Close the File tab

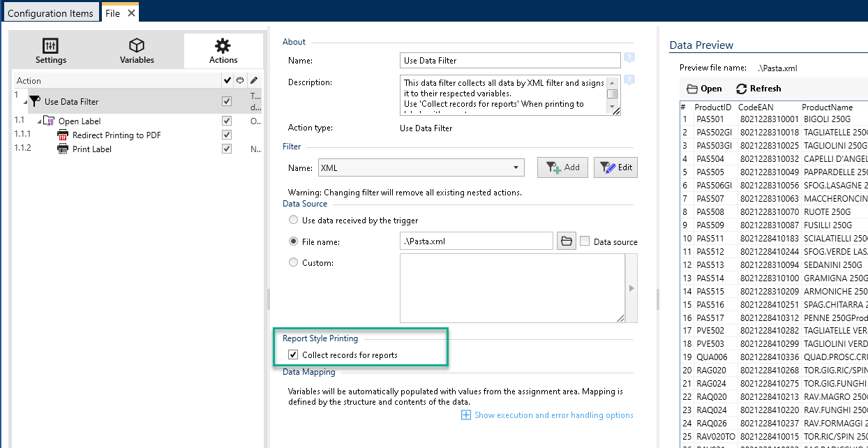pos(131,13)
